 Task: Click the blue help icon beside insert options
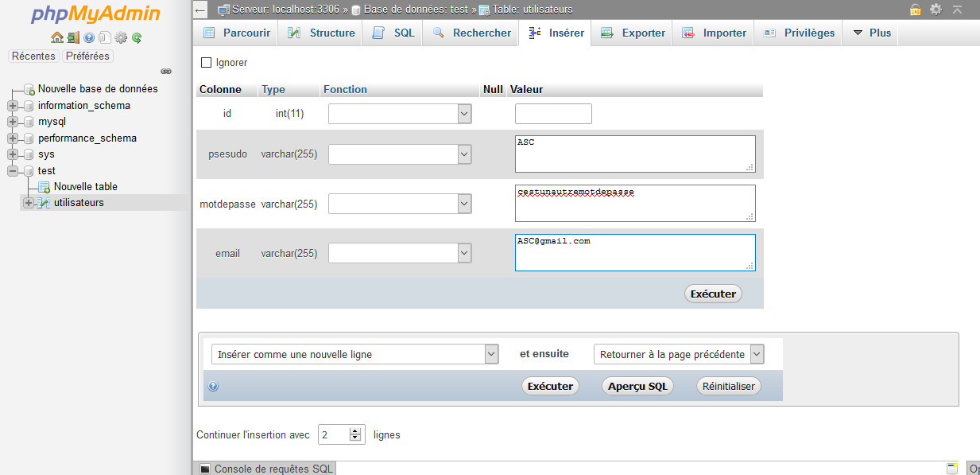[x=213, y=387]
